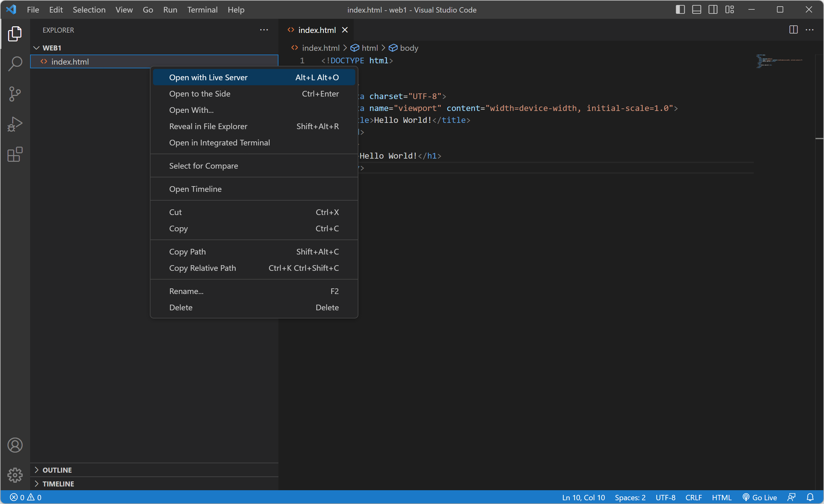Toggle the bottom panel layout button
The image size is (824, 504).
click(696, 10)
